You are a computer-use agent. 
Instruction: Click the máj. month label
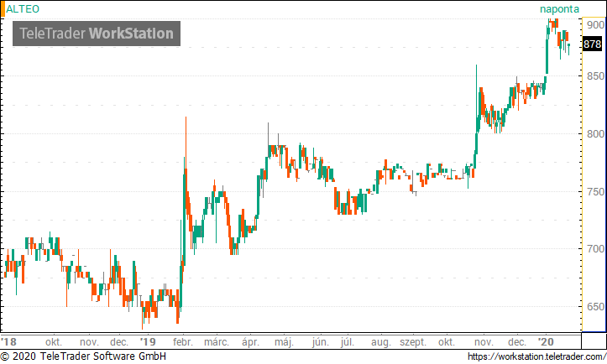click(284, 342)
